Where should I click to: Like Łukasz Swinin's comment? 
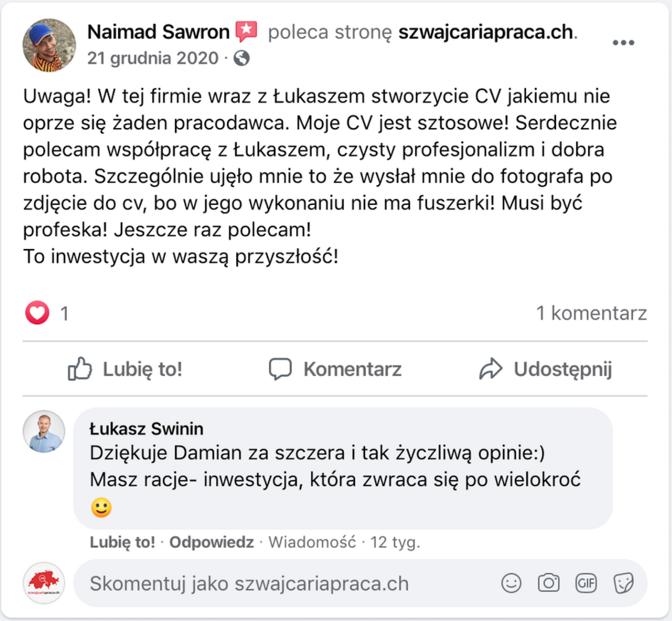(x=123, y=542)
